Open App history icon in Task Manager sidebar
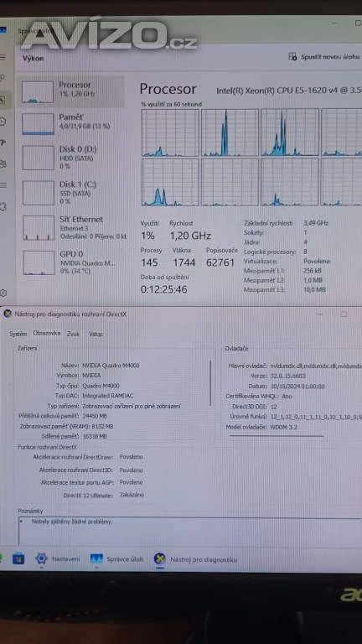 [x=3, y=121]
